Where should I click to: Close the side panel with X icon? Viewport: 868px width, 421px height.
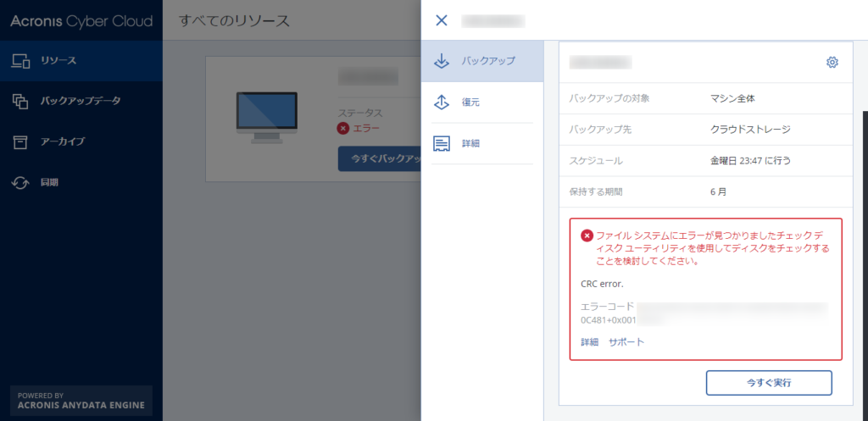(441, 20)
